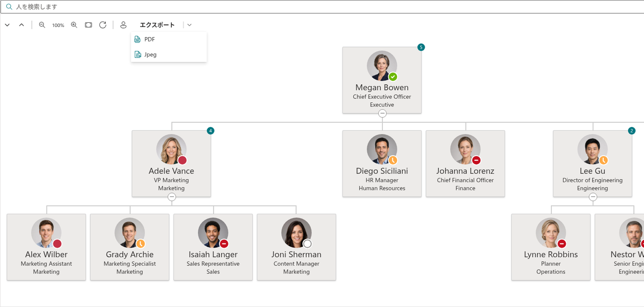
Task: Click Lee Gu's profile photo
Action: [592, 149]
